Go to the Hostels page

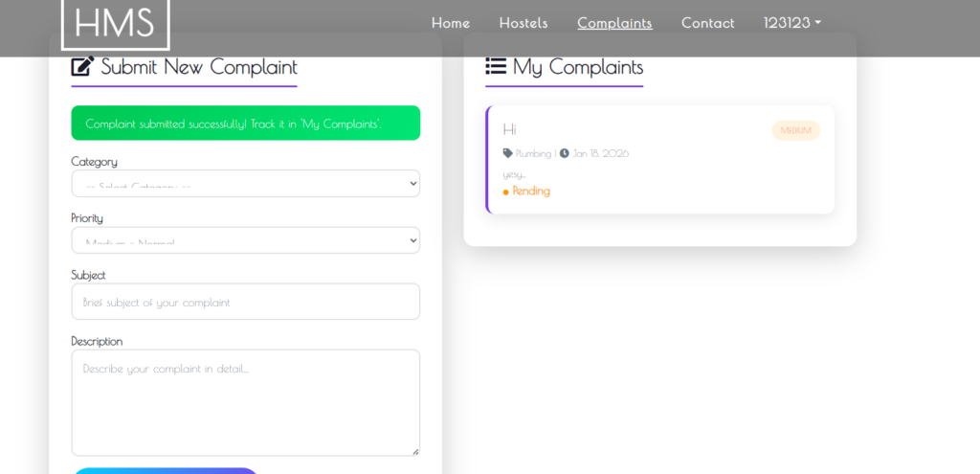[x=523, y=23]
